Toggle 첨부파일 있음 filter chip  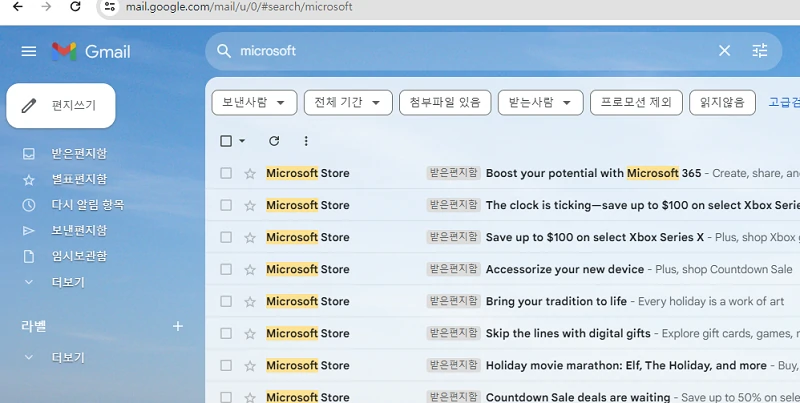click(x=445, y=103)
